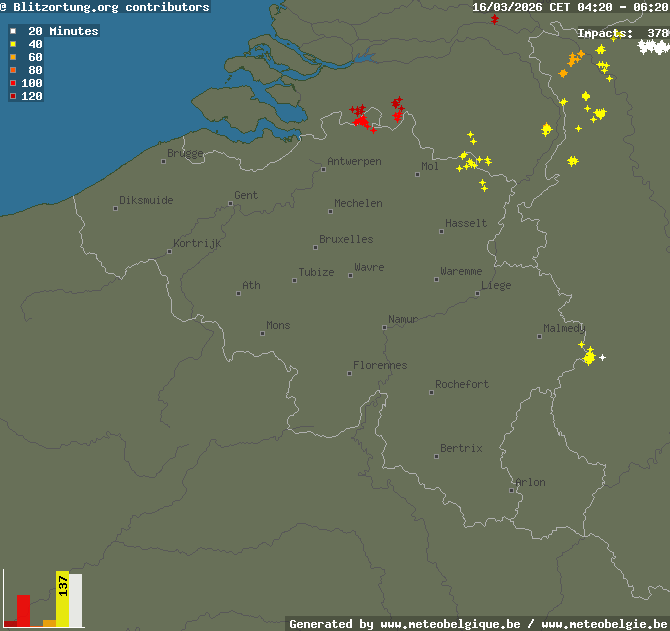Click the orange lightning strikes in top right
The image size is (670, 631).
point(571,62)
